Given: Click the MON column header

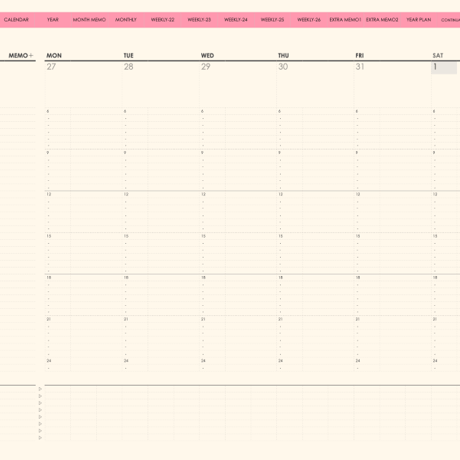Looking at the screenshot, I should pyautogui.click(x=54, y=56).
